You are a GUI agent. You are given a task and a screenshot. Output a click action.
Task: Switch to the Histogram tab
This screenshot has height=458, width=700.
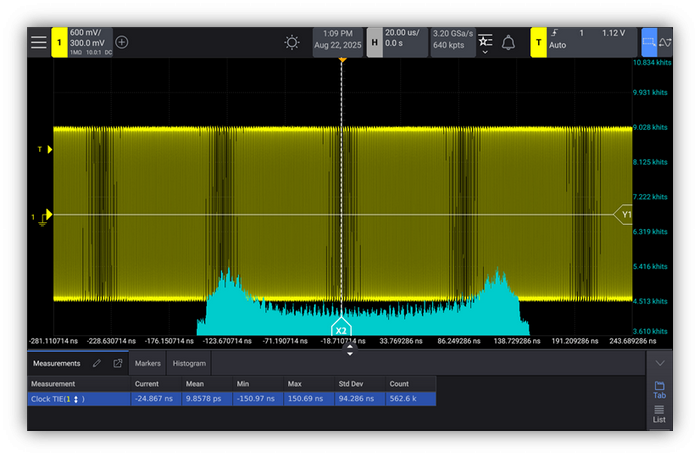pyautogui.click(x=188, y=363)
